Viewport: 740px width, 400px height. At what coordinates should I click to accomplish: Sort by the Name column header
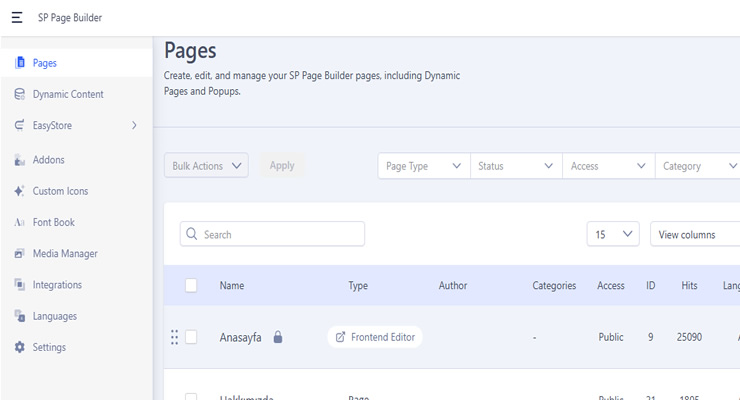pyautogui.click(x=232, y=285)
